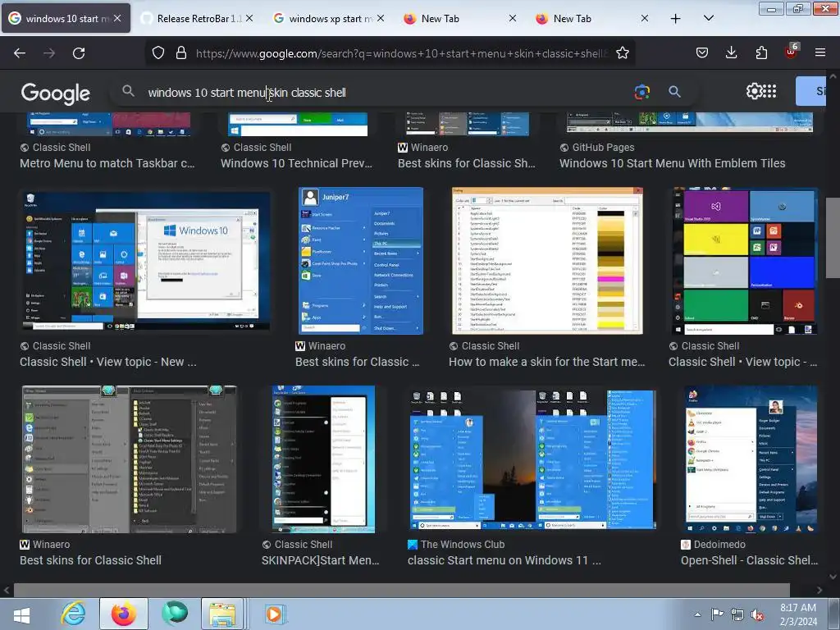The image size is (840, 630).
Task: Open Windows 10 Start Menu With Emblem Tiles
Action: tap(673, 163)
